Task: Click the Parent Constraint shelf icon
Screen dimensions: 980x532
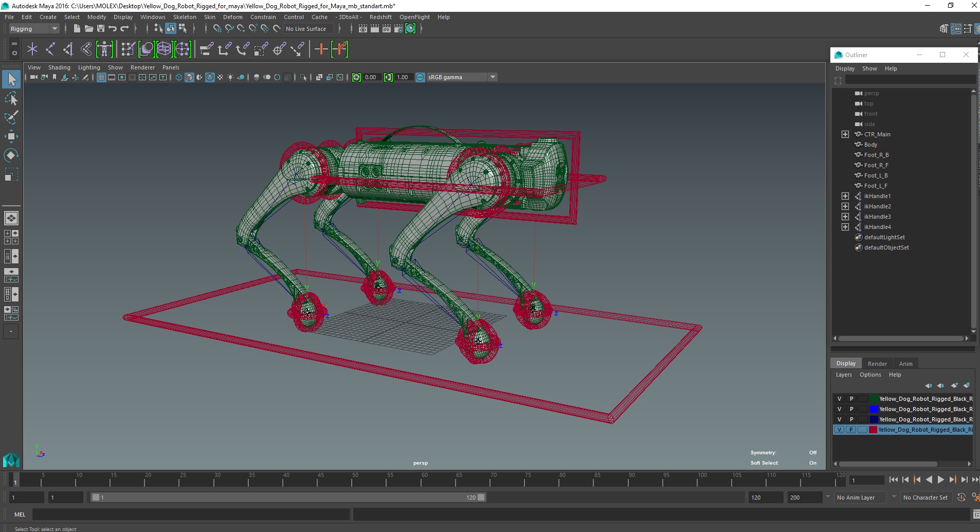Action: tap(207, 49)
